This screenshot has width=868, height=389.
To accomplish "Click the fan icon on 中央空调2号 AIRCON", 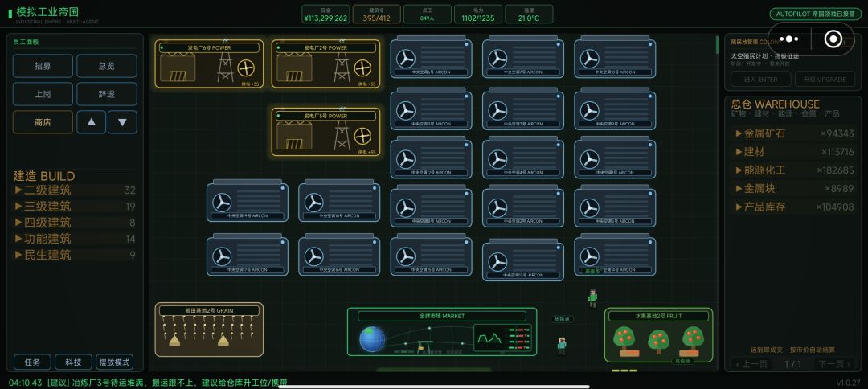I will coord(497,208).
